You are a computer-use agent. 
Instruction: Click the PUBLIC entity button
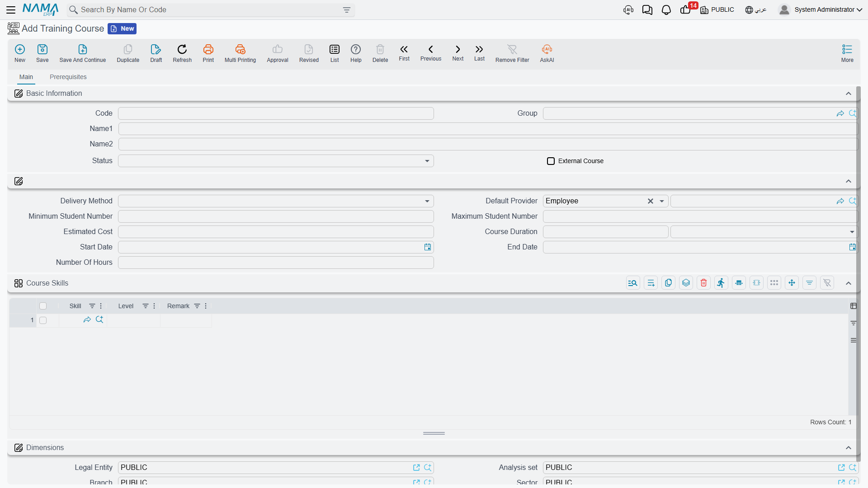pyautogui.click(x=717, y=9)
